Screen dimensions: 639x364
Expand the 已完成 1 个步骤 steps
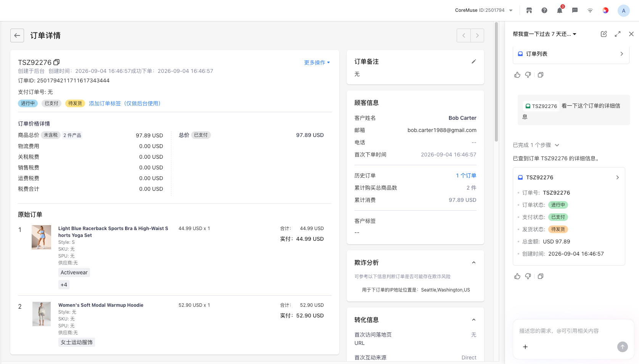pos(536,145)
